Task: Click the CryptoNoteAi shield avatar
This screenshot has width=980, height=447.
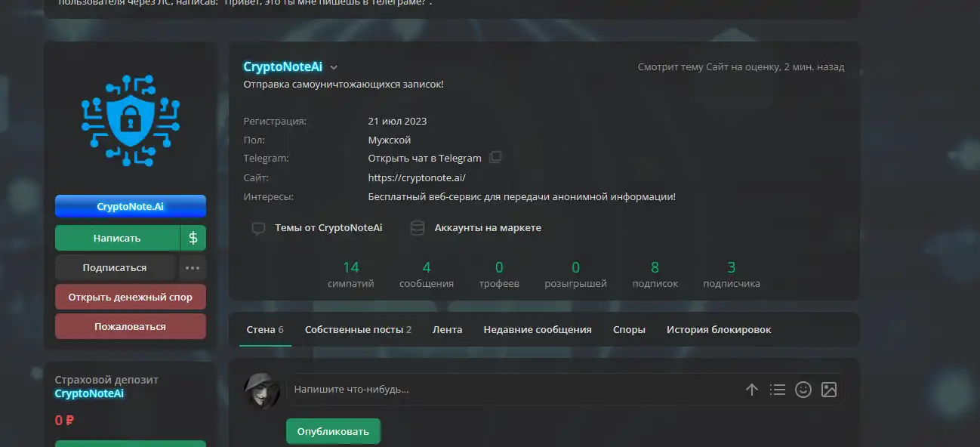Action: (x=131, y=119)
